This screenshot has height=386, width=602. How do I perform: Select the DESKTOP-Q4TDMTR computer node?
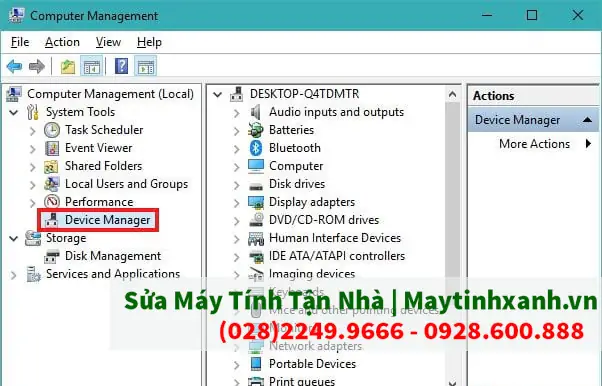tap(304, 94)
